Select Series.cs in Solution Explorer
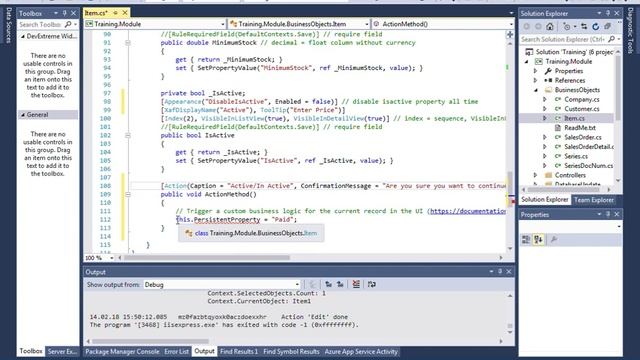 (576, 156)
